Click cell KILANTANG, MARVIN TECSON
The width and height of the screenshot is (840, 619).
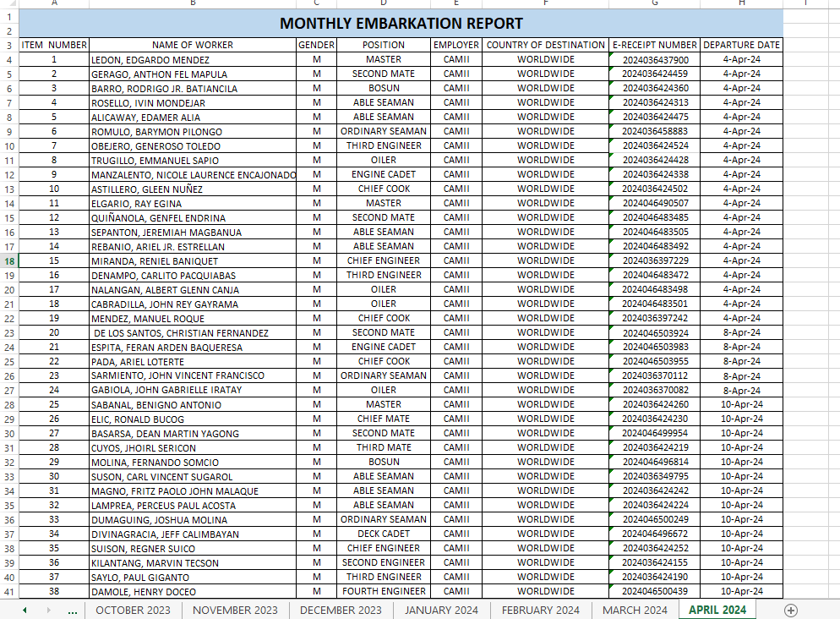pos(193,562)
